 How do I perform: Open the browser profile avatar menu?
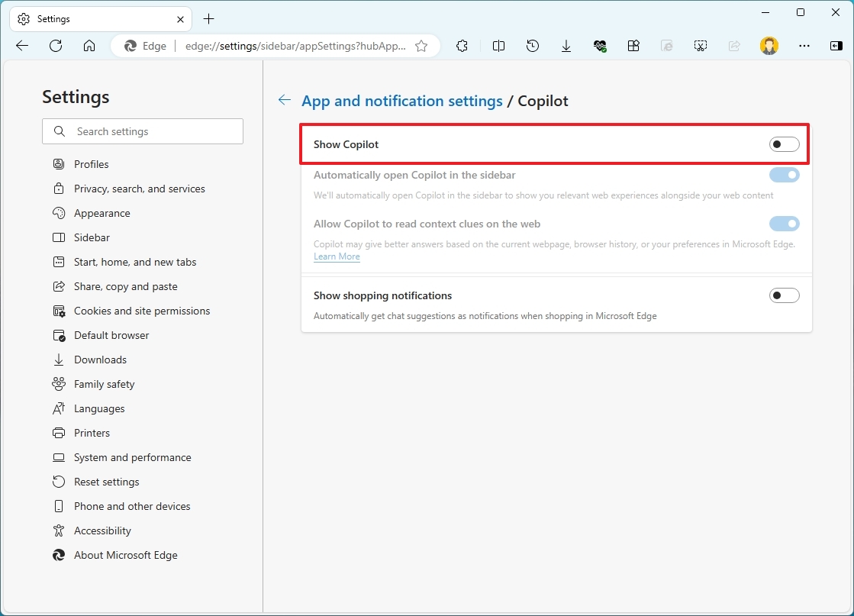coord(769,46)
